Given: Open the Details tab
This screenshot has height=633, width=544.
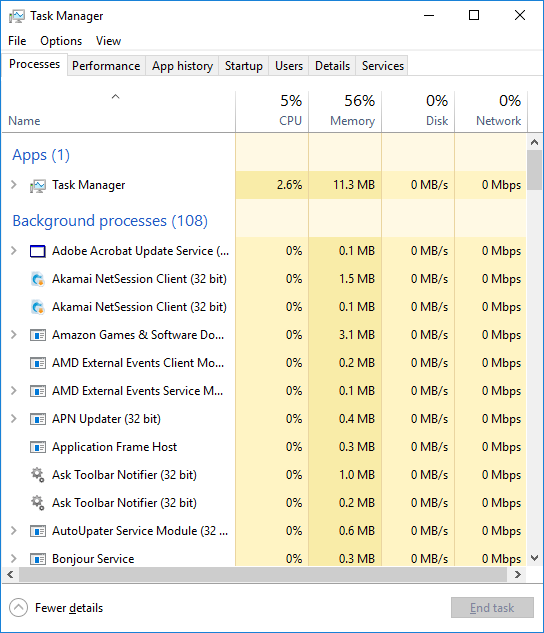Looking at the screenshot, I should coord(333,66).
